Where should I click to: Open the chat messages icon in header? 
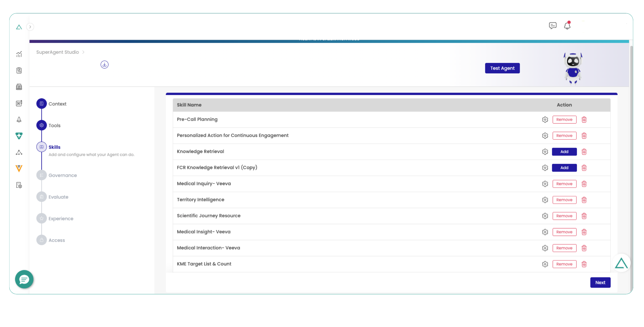(x=552, y=26)
